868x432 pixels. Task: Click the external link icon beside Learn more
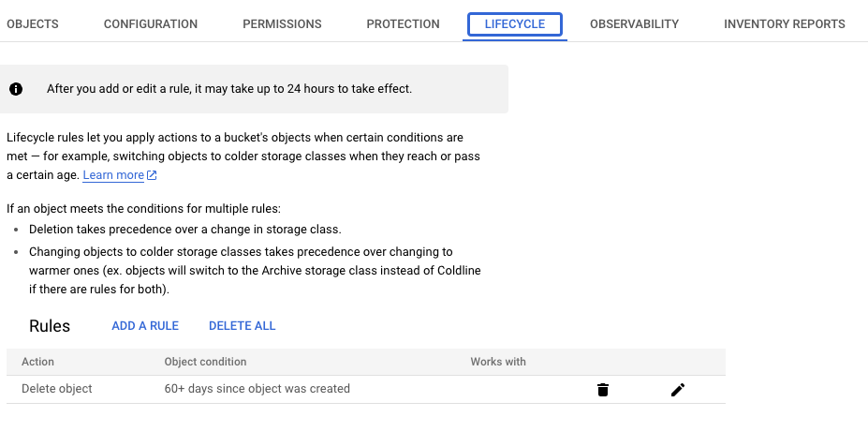click(x=153, y=175)
